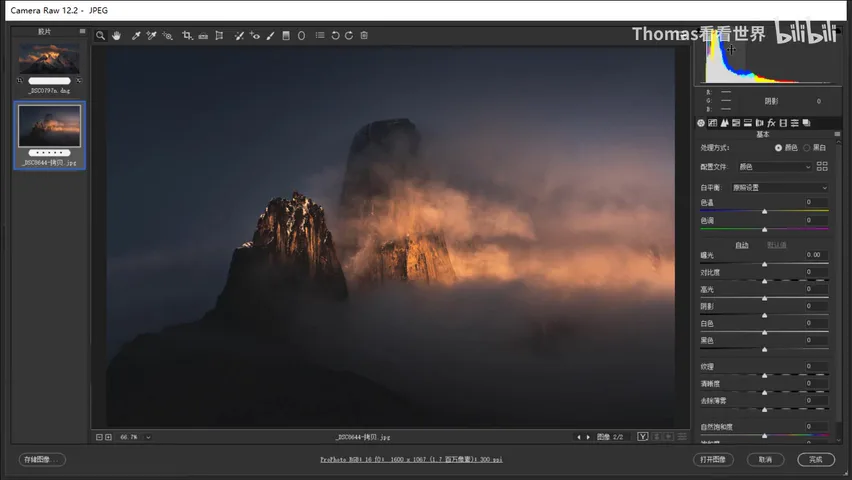Select the Straighten tool
The width and height of the screenshot is (852, 480).
click(203, 35)
